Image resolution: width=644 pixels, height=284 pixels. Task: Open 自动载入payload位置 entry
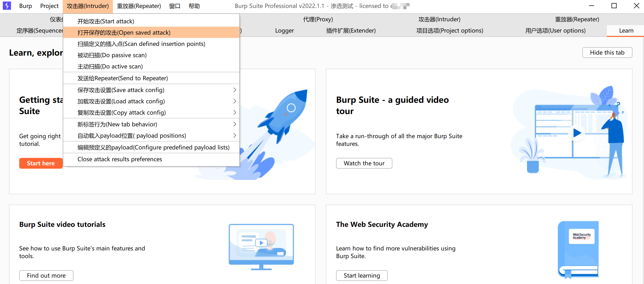pos(151,136)
